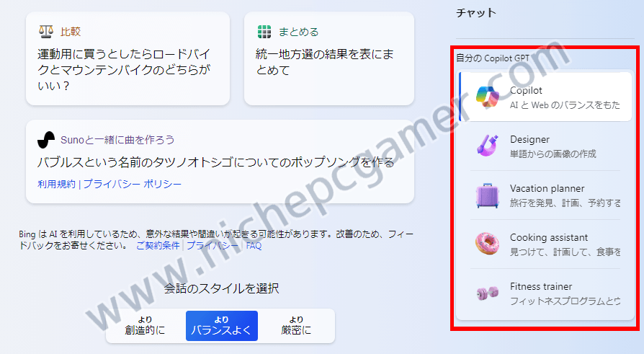The width and height of the screenshot is (644, 354).
Task: Open the Designer GPT entry
Action: [545, 146]
